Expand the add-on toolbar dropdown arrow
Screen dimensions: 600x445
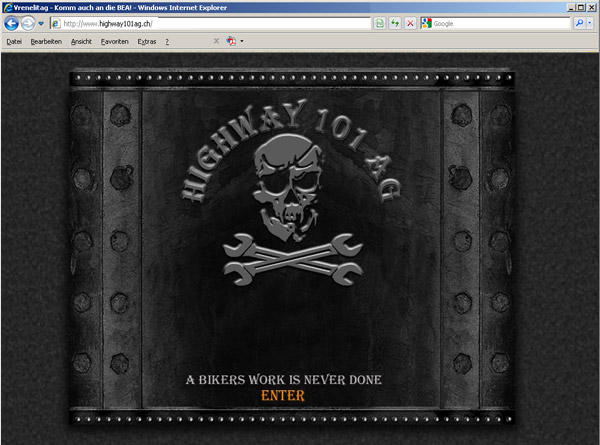242,41
